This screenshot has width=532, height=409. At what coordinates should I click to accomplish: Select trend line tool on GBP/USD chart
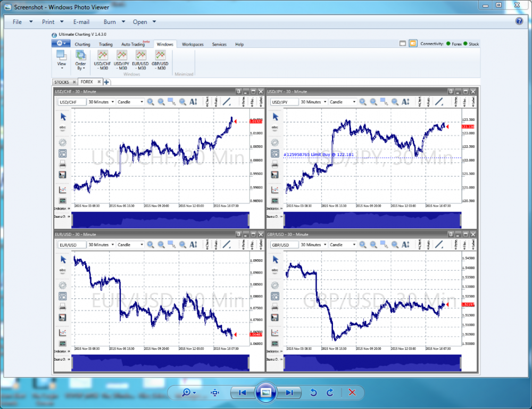pyautogui.click(x=439, y=244)
